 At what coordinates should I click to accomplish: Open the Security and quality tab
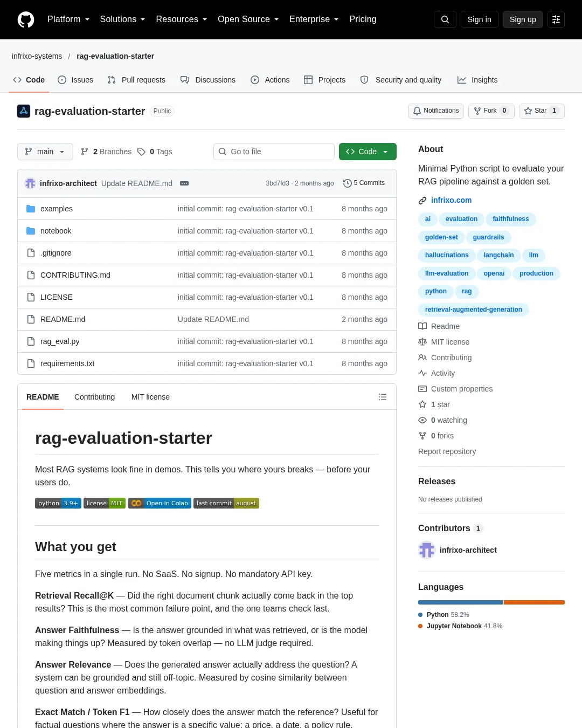click(x=401, y=80)
